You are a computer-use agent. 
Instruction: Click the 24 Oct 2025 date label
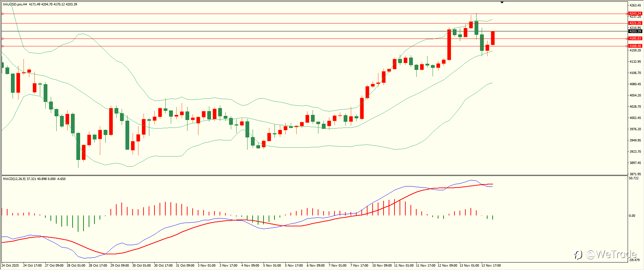10,265
